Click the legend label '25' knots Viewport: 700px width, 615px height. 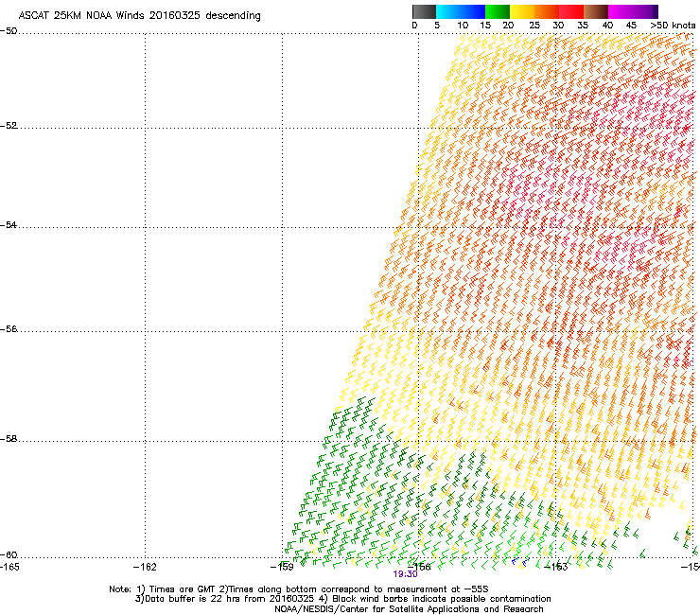tap(534, 26)
